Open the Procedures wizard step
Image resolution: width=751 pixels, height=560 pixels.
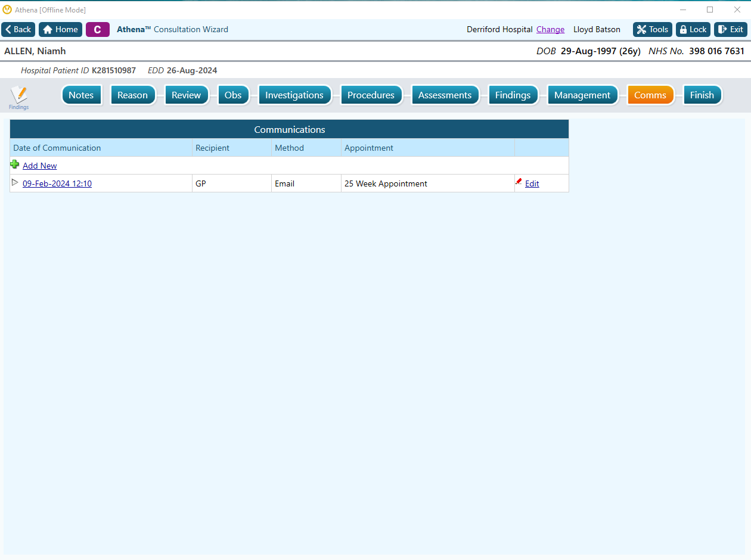(x=371, y=95)
